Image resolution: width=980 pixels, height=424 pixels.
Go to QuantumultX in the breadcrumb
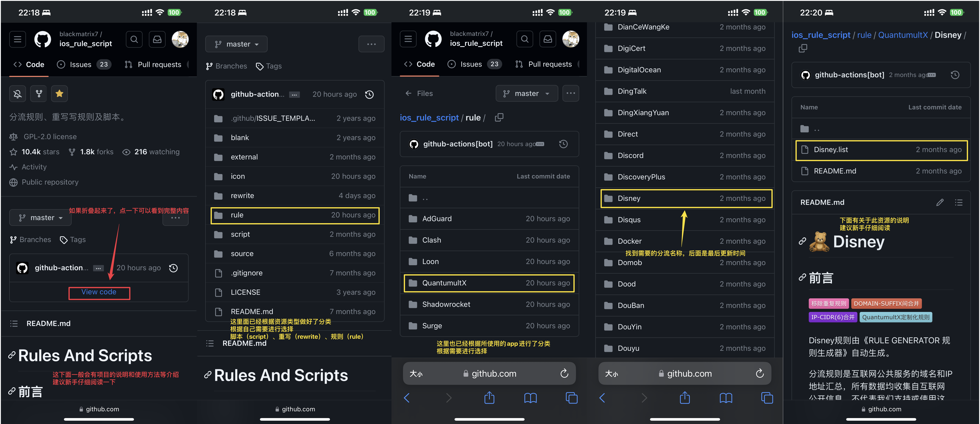pos(903,35)
